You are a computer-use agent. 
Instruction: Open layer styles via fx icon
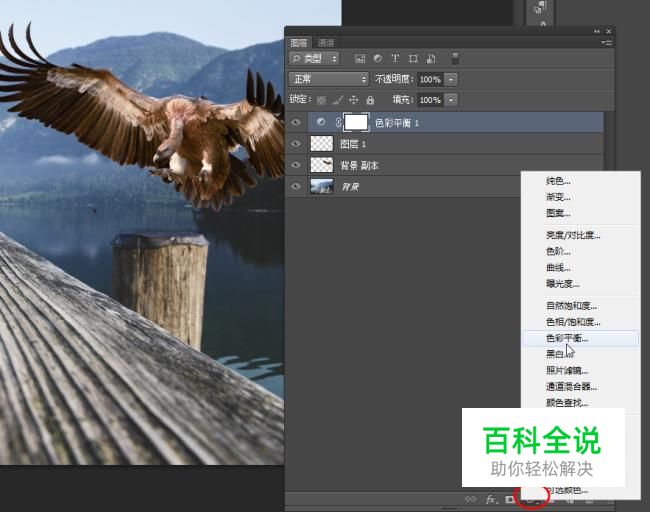(x=491, y=500)
